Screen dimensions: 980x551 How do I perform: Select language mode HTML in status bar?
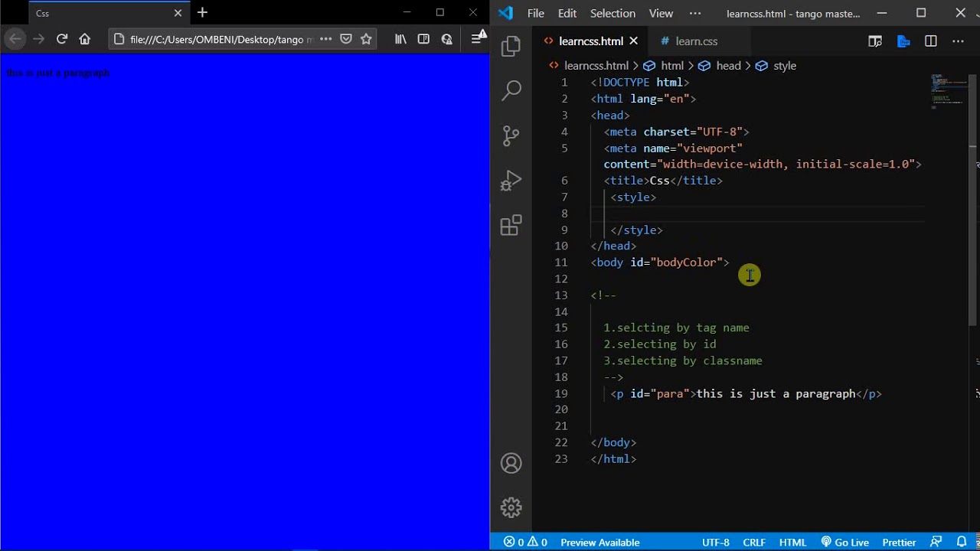pos(792,542)
